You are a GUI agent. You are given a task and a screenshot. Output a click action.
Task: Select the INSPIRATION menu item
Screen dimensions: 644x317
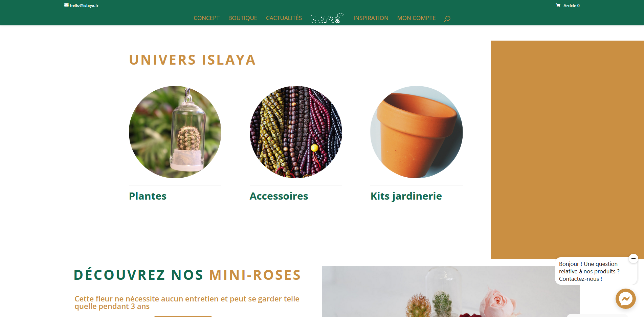[371, 18]
